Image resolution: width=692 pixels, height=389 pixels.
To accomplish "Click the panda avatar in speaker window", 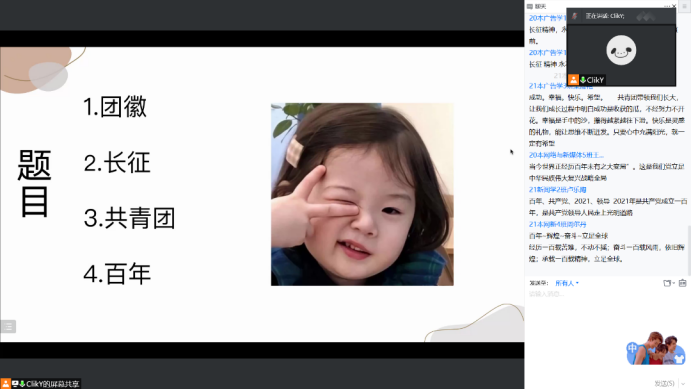I will click(x=621, y=50).
